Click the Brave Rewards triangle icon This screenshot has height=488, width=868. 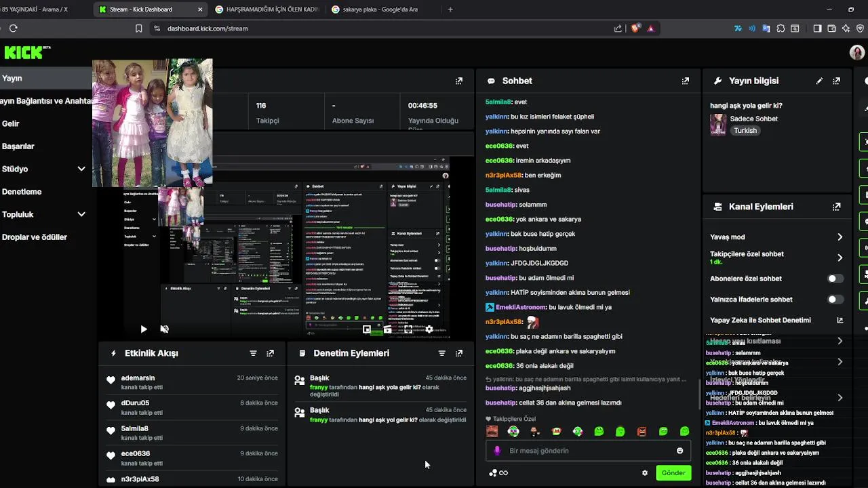(651, 28)
